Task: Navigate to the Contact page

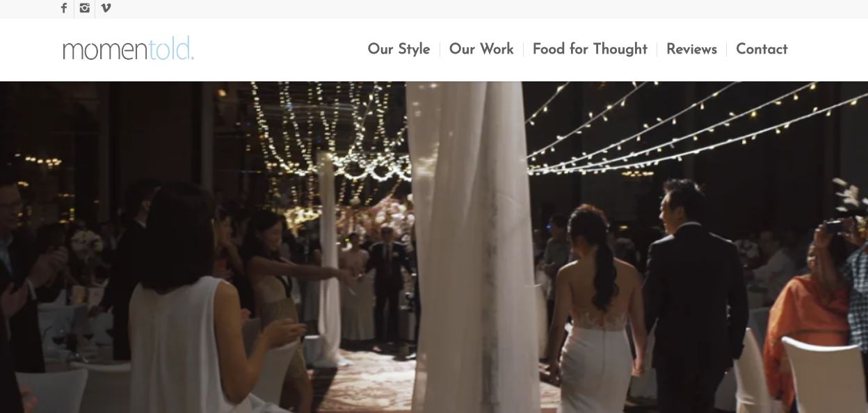Action: (x=762, y=49)
